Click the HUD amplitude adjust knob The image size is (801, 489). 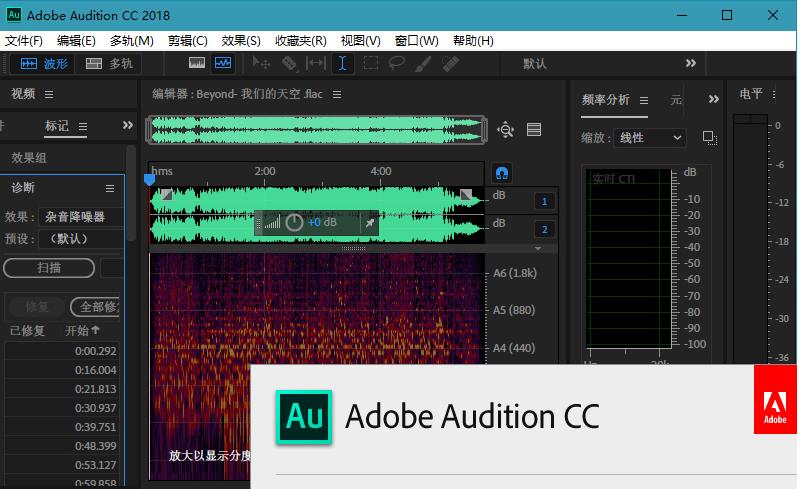pyautogui.click(x=294, y=222)
